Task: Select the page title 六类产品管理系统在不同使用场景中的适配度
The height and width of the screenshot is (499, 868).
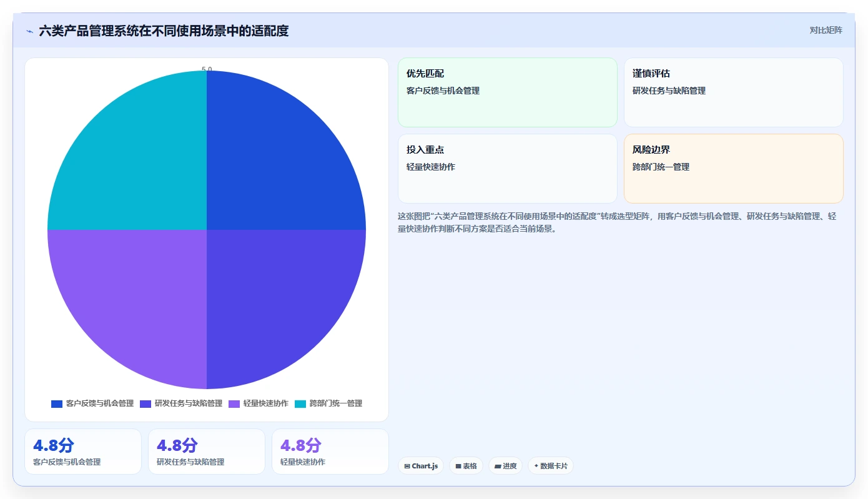Action: (164, 31)
